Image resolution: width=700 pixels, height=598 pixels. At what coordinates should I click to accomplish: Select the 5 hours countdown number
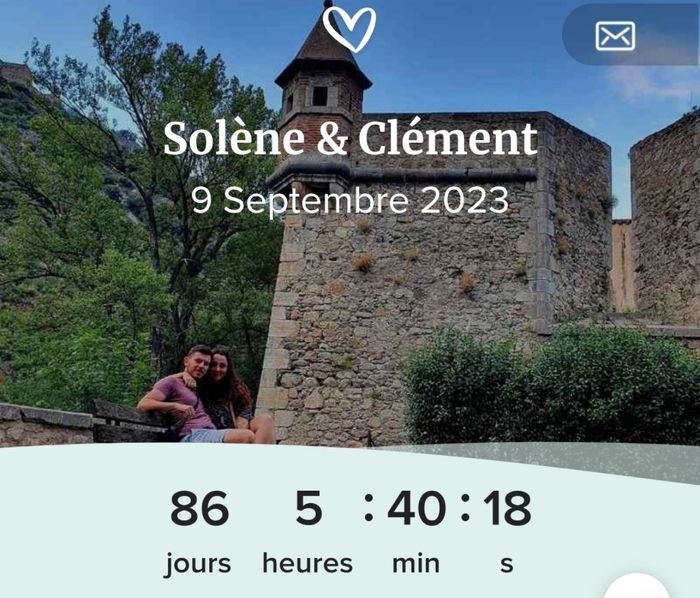[x=308, y=508]
